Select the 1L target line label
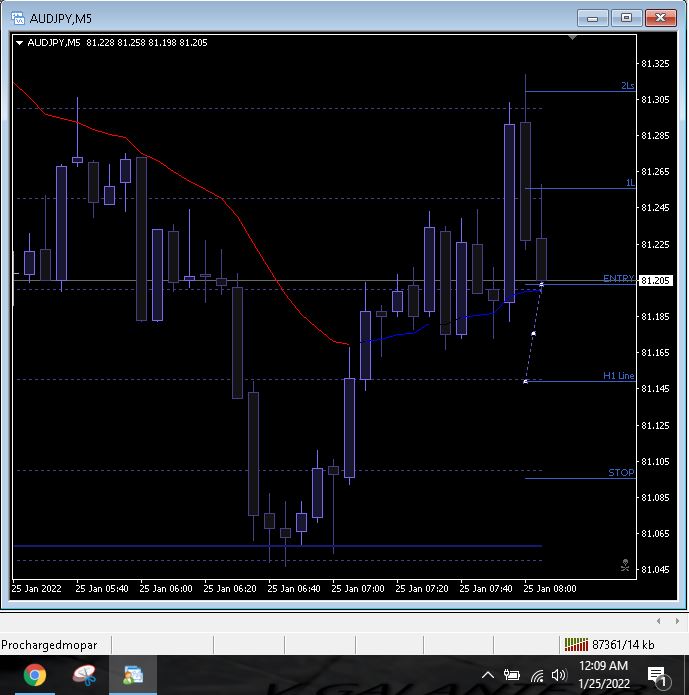Image resolution: width=689 pixels, height=695 pixels. [x=630, y=183]
